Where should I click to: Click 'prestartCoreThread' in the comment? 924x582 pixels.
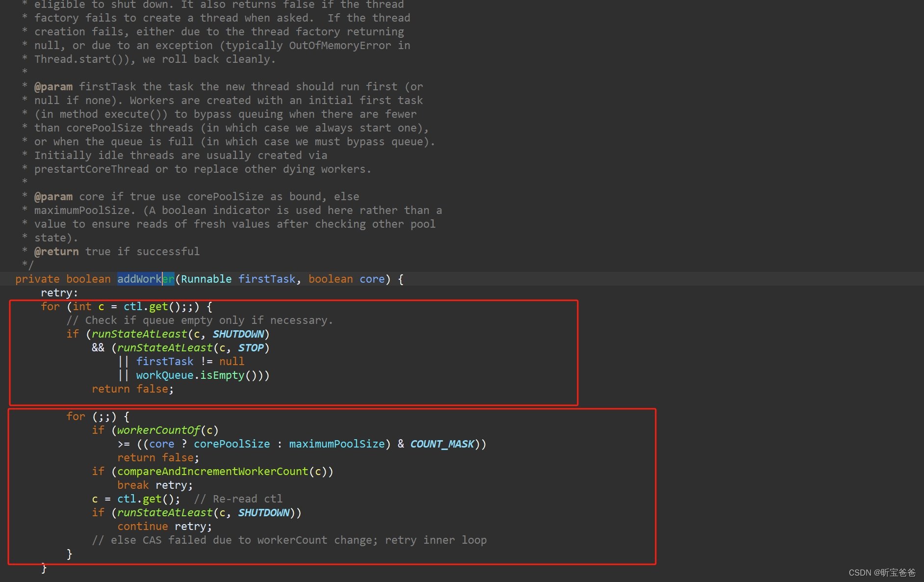91,169
